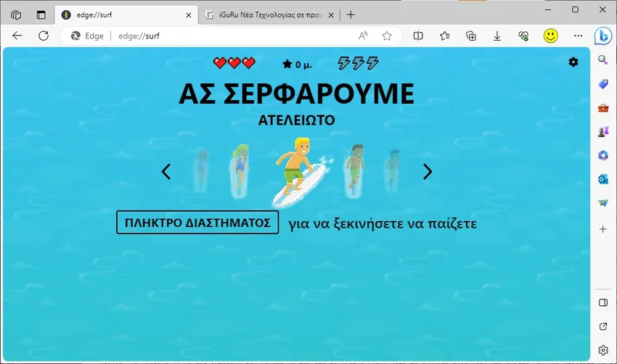617x364 pixels.
Task: Open the Collections icon
Action: tap(471, 36)
